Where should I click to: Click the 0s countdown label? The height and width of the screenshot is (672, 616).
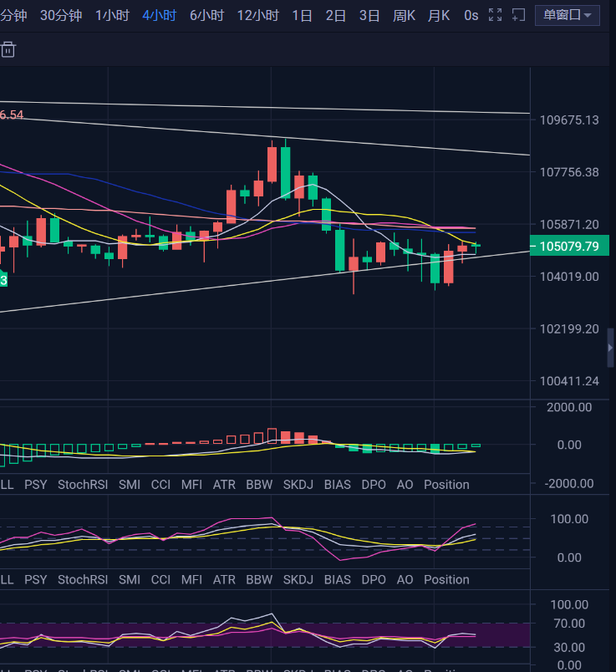point(471,15)
